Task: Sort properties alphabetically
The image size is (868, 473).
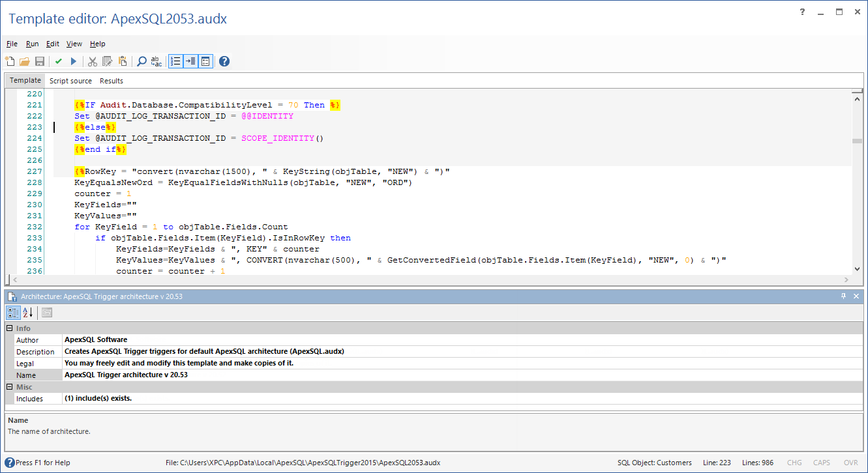Action: 27,312
